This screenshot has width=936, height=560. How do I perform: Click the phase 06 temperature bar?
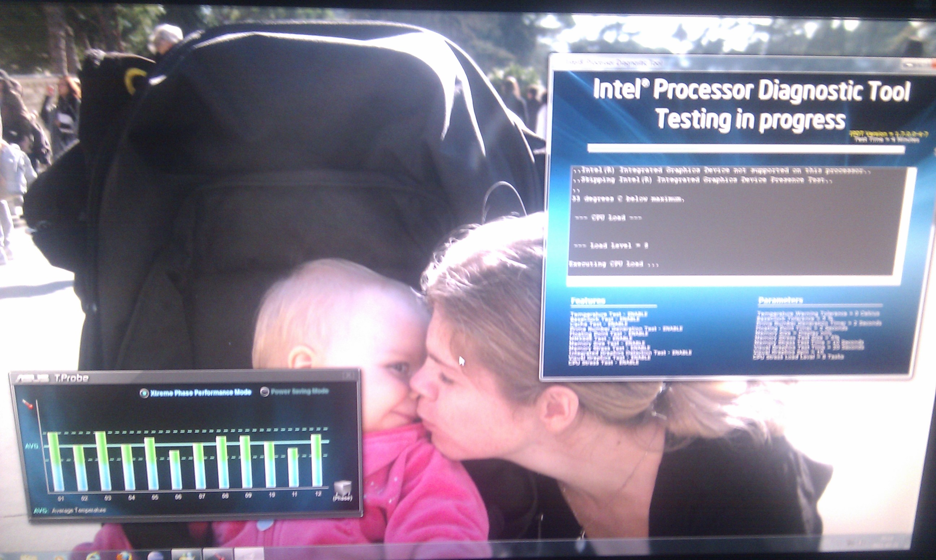[175, 470]
